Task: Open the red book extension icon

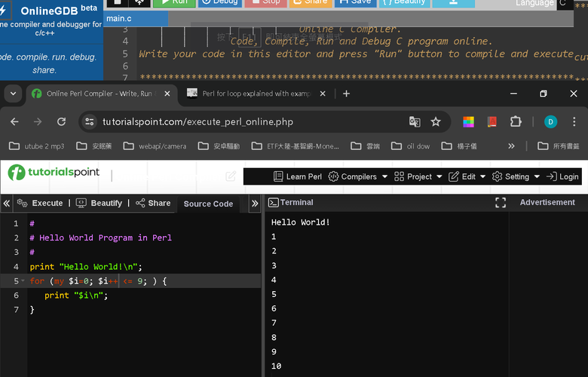Action: (x=492, y=122)
